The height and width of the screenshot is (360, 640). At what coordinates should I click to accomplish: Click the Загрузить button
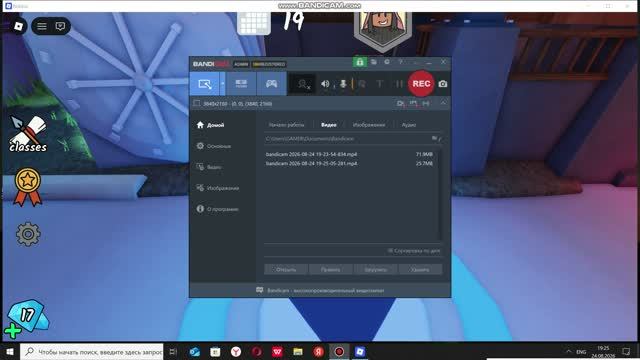click(x=376, y=269)
